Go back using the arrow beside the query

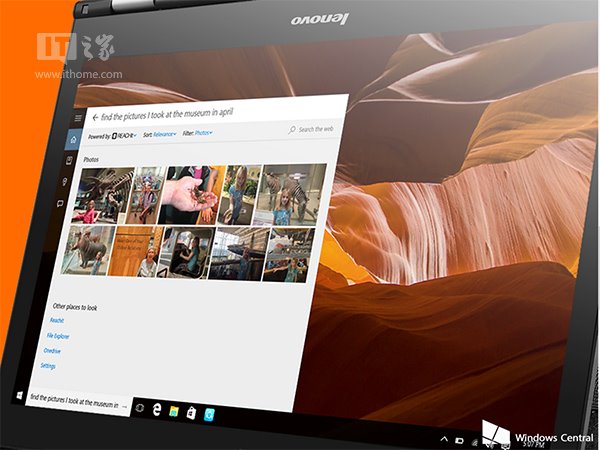point(95,118)
